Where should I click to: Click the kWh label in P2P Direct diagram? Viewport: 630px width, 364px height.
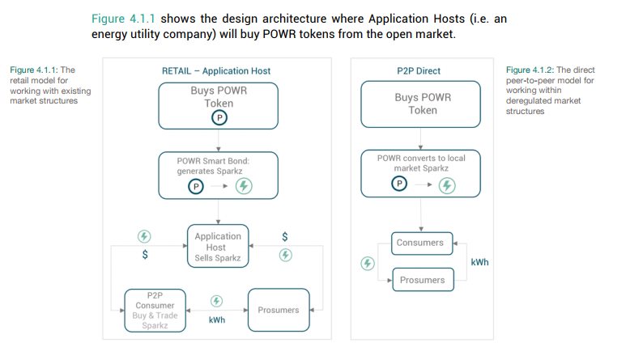479,262
